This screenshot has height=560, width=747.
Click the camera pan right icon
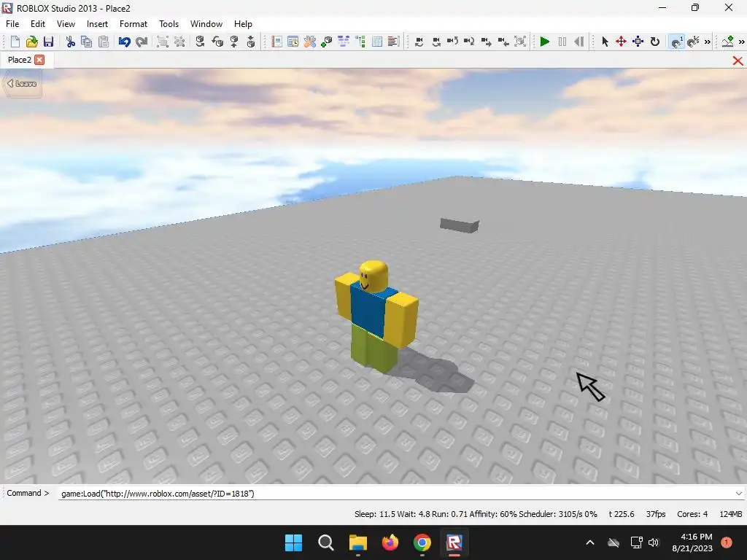[469, 42]
